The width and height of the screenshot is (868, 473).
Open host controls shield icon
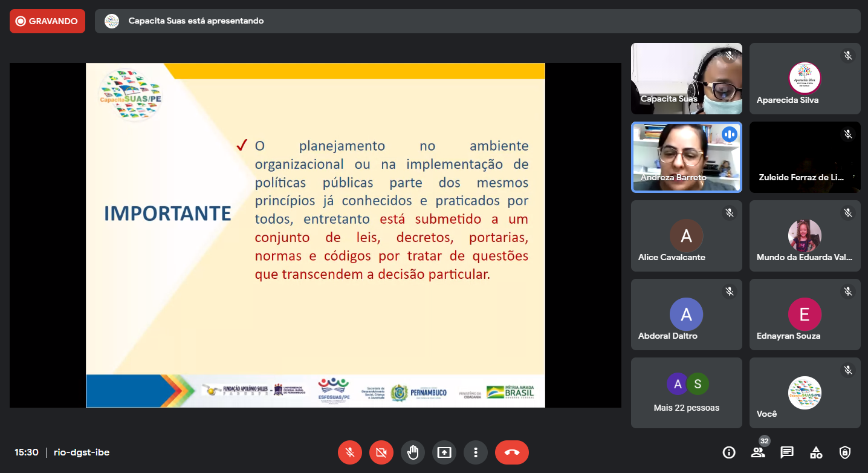click(x=845, y=452)
